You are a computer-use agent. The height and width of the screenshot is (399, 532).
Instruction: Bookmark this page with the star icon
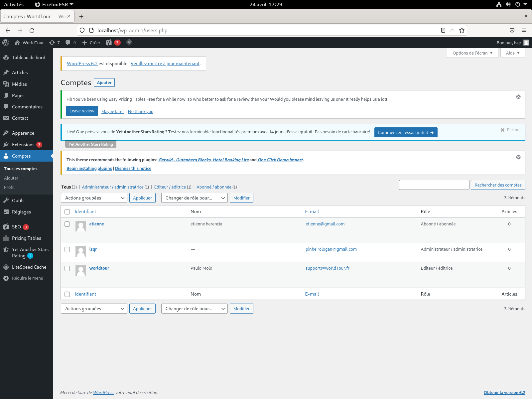[x=462, y=31]
